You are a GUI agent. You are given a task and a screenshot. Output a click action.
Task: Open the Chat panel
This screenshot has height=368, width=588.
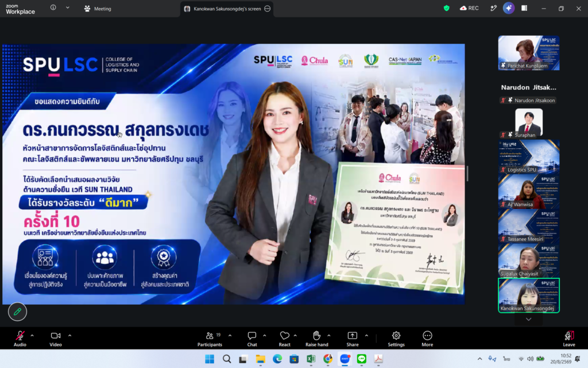click(252, 338)
